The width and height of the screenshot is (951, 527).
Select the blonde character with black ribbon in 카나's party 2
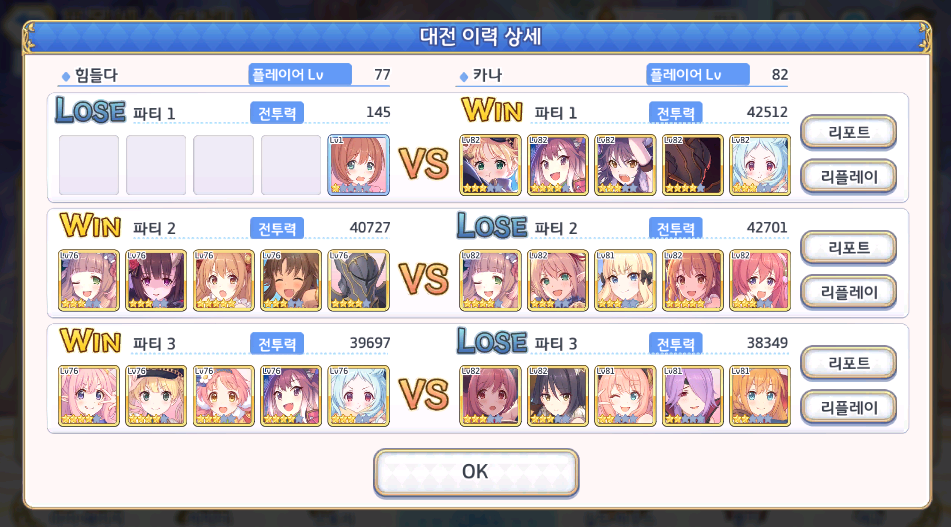click(x=625, y=280)
